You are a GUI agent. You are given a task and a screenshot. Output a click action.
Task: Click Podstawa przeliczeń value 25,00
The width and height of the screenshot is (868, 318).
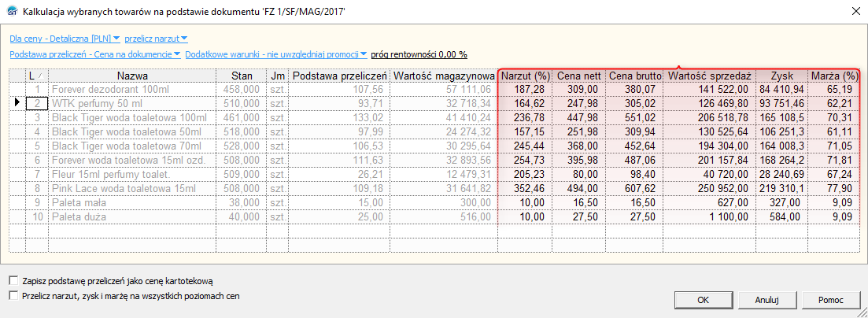click(339, 216)
